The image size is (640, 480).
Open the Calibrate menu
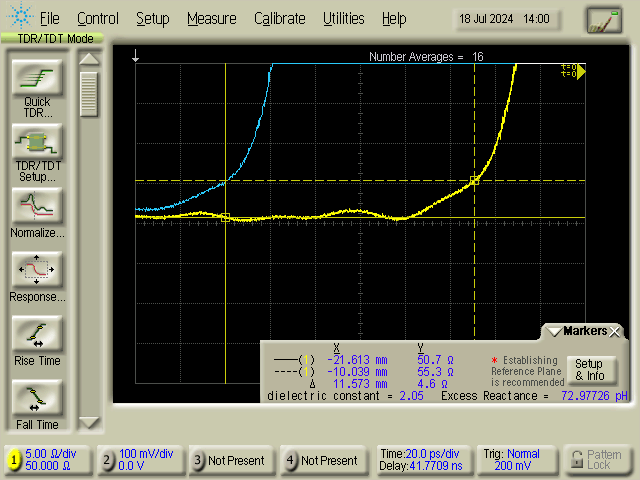[280, 19]
